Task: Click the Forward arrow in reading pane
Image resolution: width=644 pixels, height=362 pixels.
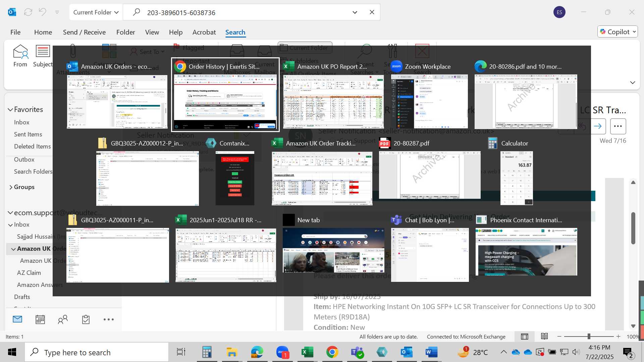Action: 598,126
